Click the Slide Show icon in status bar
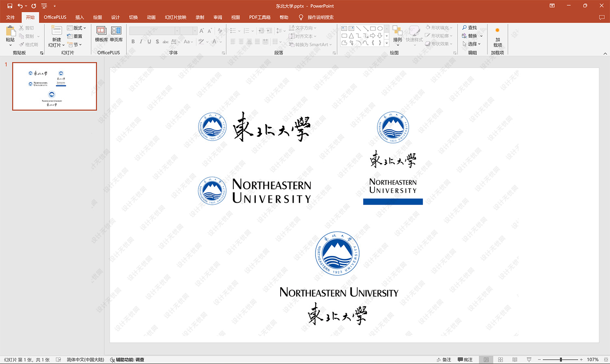This screenshot has width=610, height=364. point(529,360)
